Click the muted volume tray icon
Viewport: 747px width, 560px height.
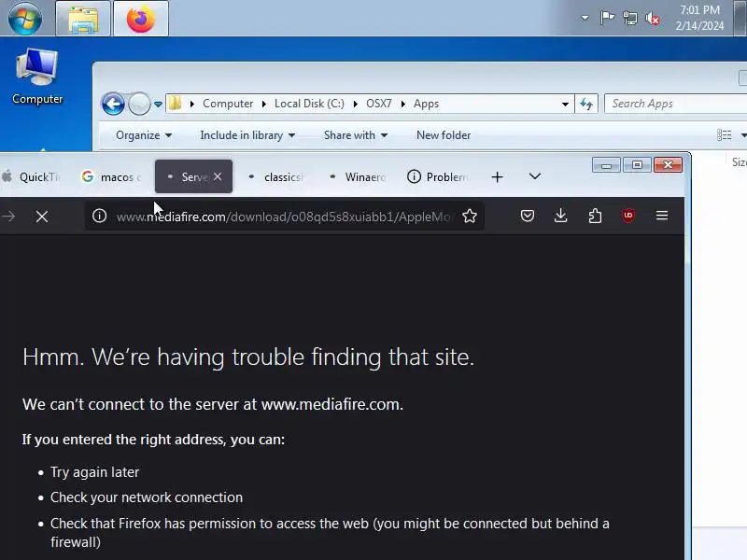click(653, 19)
